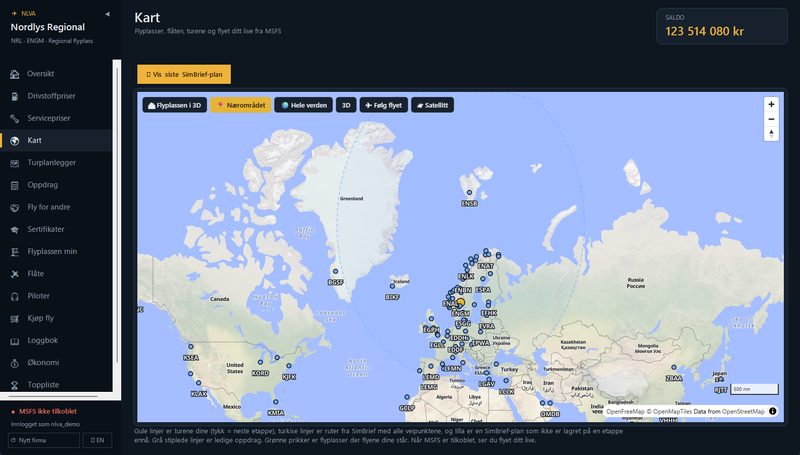Reset map bearing with compass button
This screenshot has width=800, height=455.
point(771,134)
